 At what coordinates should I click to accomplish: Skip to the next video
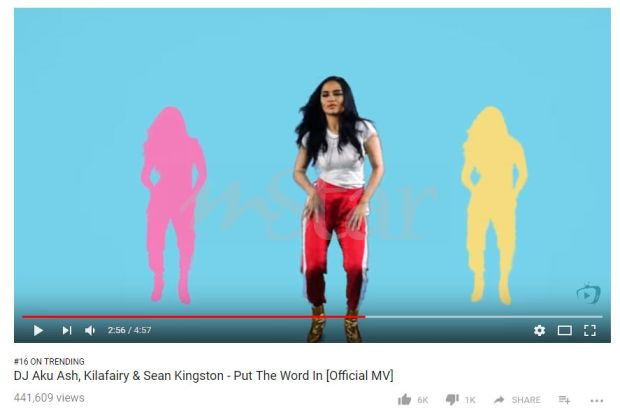[67, 330]
